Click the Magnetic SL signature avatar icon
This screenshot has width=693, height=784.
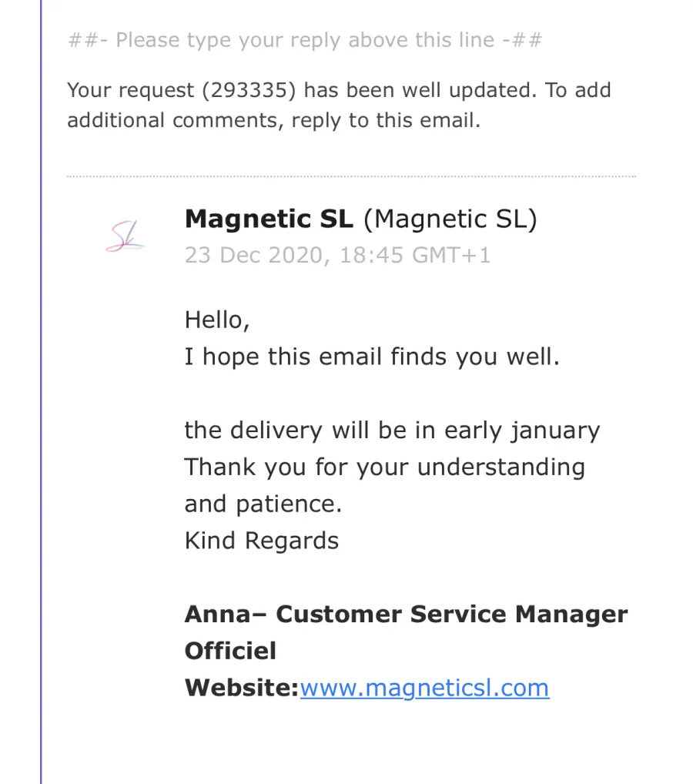point(125,236)
